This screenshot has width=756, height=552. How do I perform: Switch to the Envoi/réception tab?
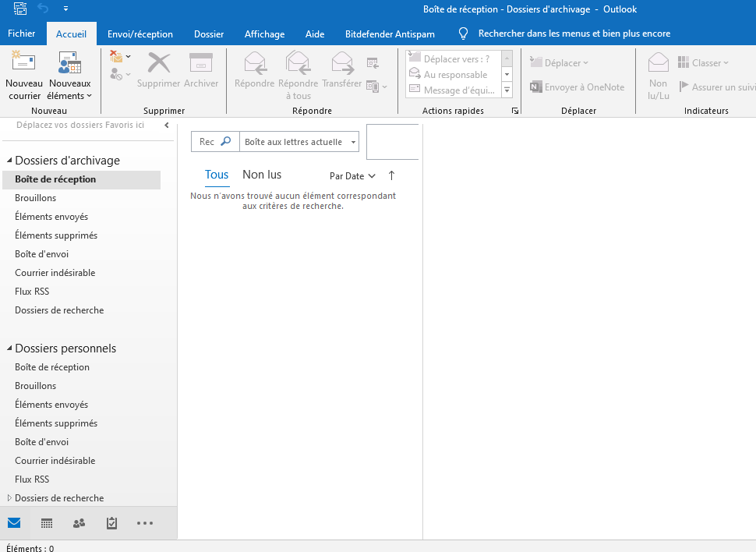pyautogui.click(x=140, y=34)
